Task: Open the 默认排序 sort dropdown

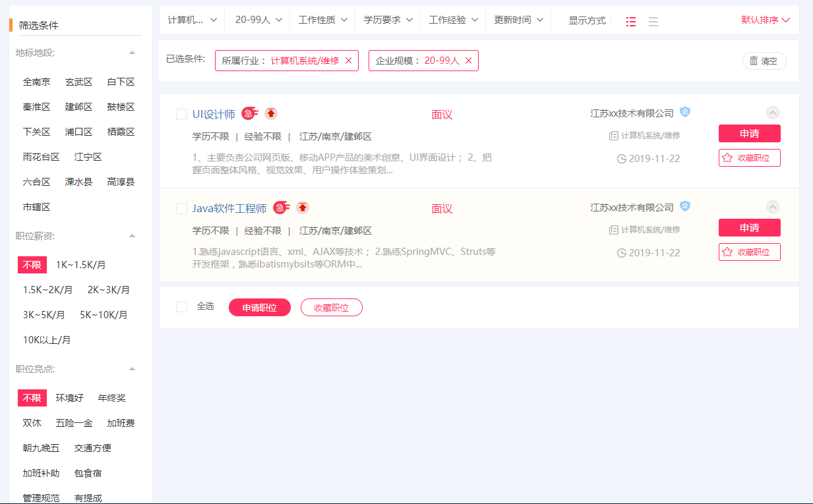Action: pyautogui.click(x=766, y=20)
